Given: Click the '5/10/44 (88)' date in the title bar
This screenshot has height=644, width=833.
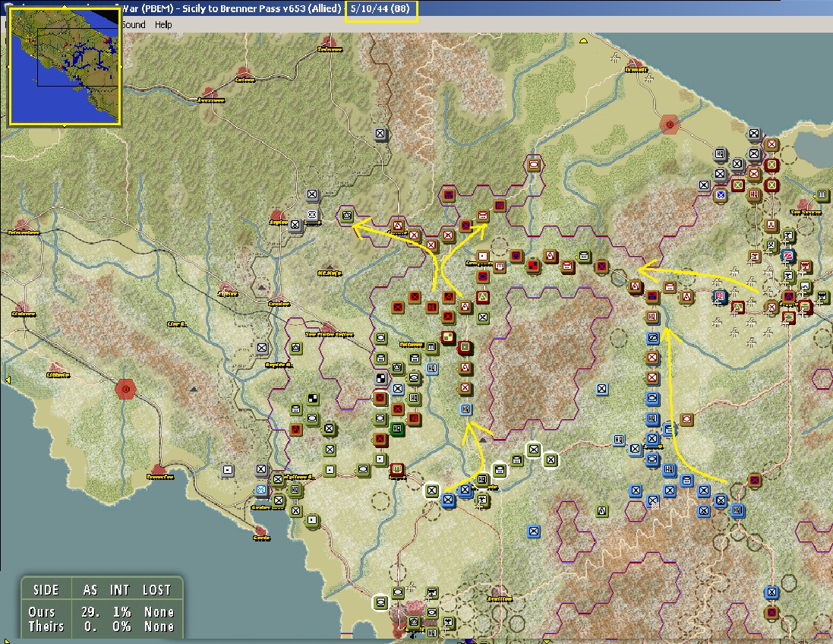Looking at the screenshot, I should [381, 8].
